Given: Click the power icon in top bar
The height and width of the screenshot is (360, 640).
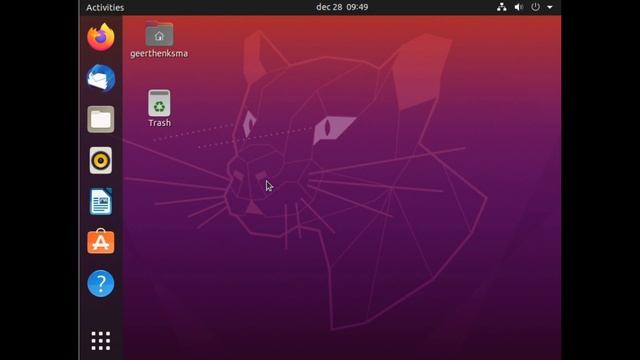Looking at the screenshot, I should click(x=536, y=7).
